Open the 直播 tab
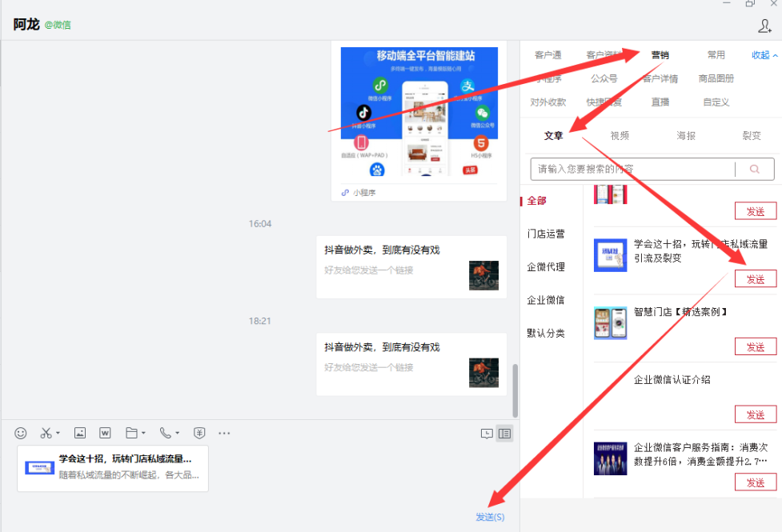The width and height of the screenshot is (782, 532). click(x=660, y=102)
